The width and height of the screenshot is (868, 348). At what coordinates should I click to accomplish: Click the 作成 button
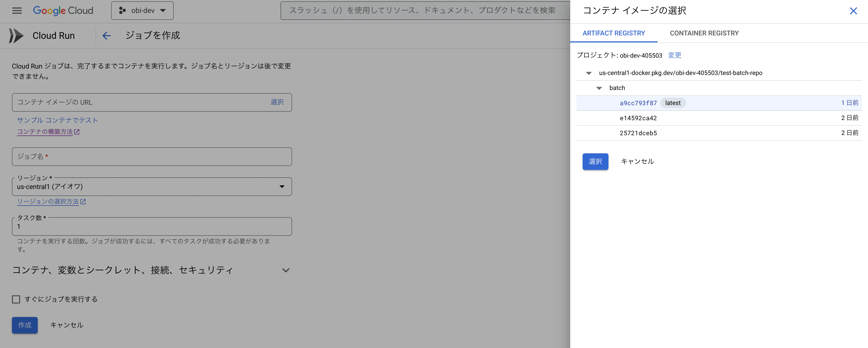(x=25, y=325)
